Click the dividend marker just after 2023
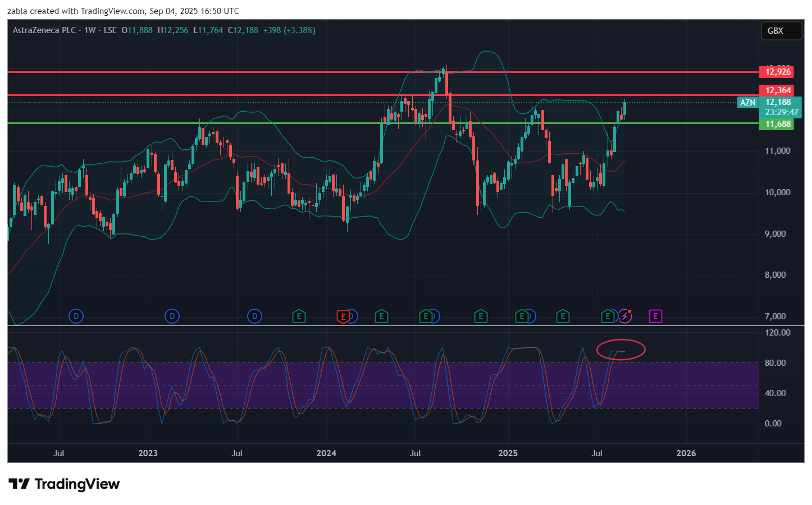The image size is (812, 505). click(172, 316)
